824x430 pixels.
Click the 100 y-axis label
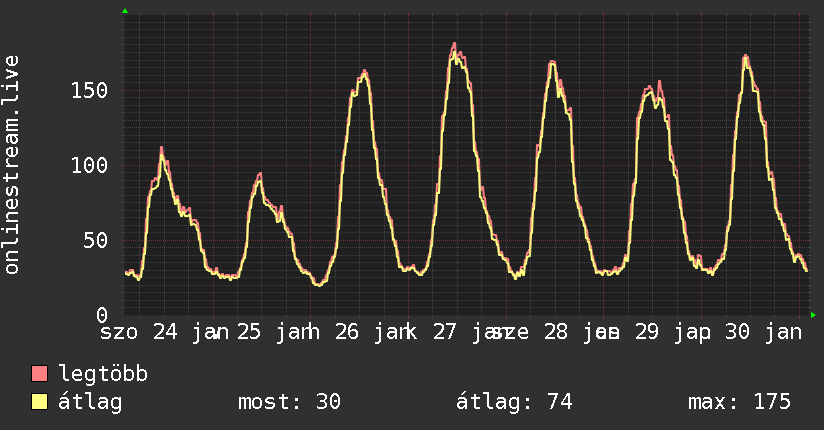[x=89, y=166]
